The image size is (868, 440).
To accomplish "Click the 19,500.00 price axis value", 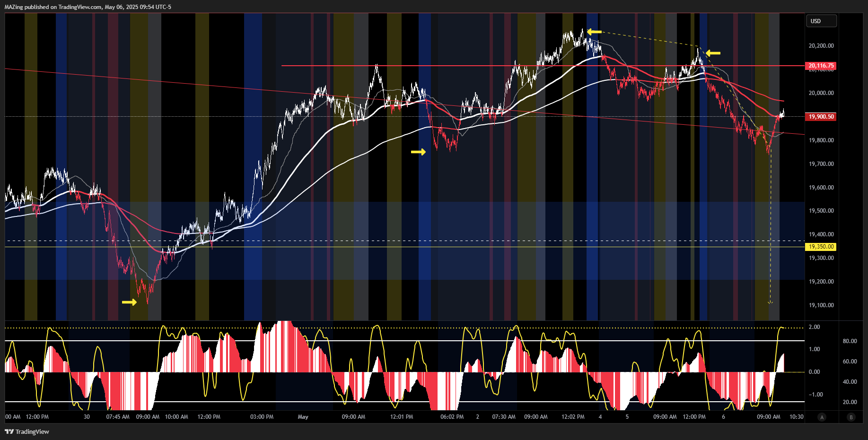I will pos(821,211).
